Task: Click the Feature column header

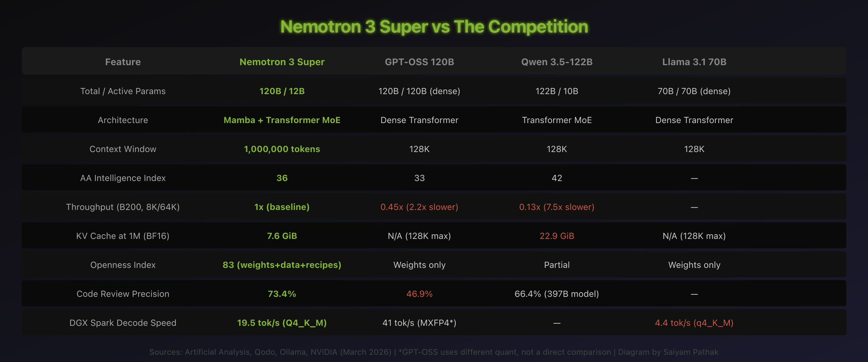Action: [x=123, y=62]
